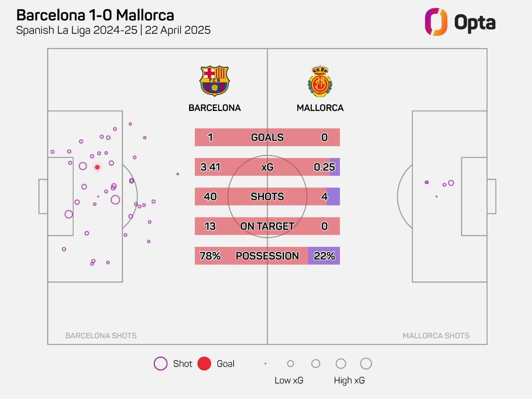Image resolution: width=532 pixels, height=399 pixels.
Task: Click the Barcelona 1-0 Mallorca headline
Action: click(95, 15)
